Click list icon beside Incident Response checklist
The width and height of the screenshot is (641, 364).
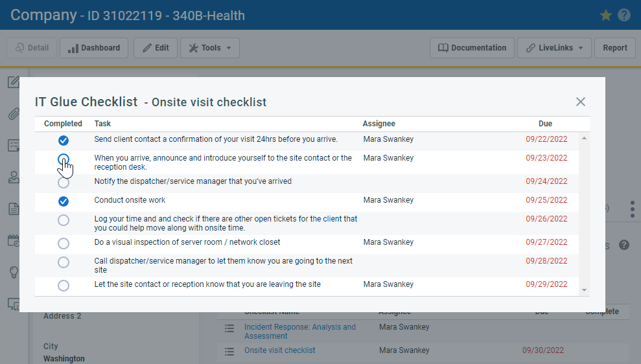point(229,328)
